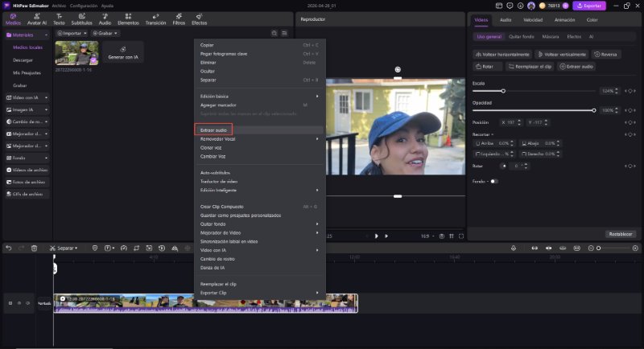
Task: Switch to Animación tab
Action: [x=564, y=20]
